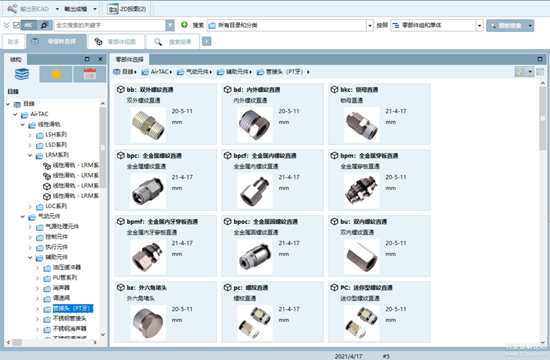Open the arrow on the blue search button
The width and height of the screenshot is (550, 360).
pos(530,26)
